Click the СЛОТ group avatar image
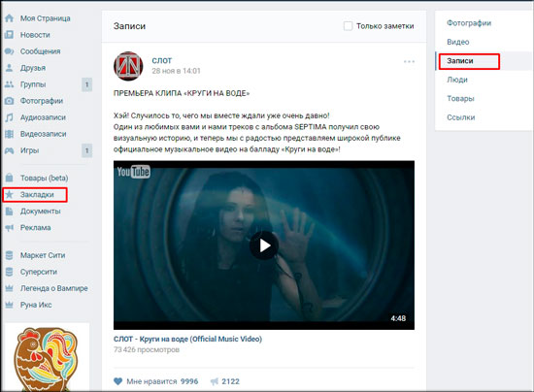The height and width of the screenshot is (392, 534). 128,66
